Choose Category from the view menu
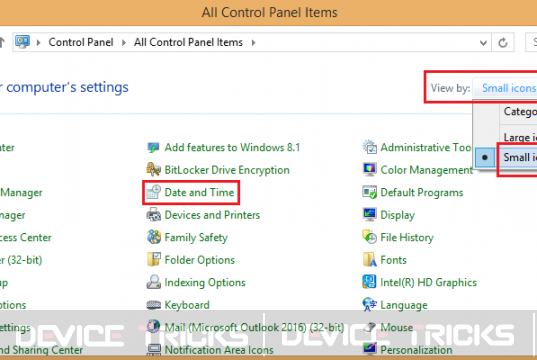Viewport: 537px width, 360px height. tap(520, 111)
